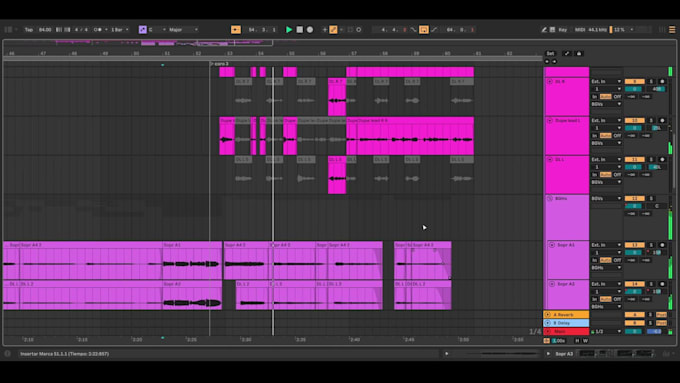
Task: Open the 1 Bar quantization dropdown
Action: [x=120, y=29]
